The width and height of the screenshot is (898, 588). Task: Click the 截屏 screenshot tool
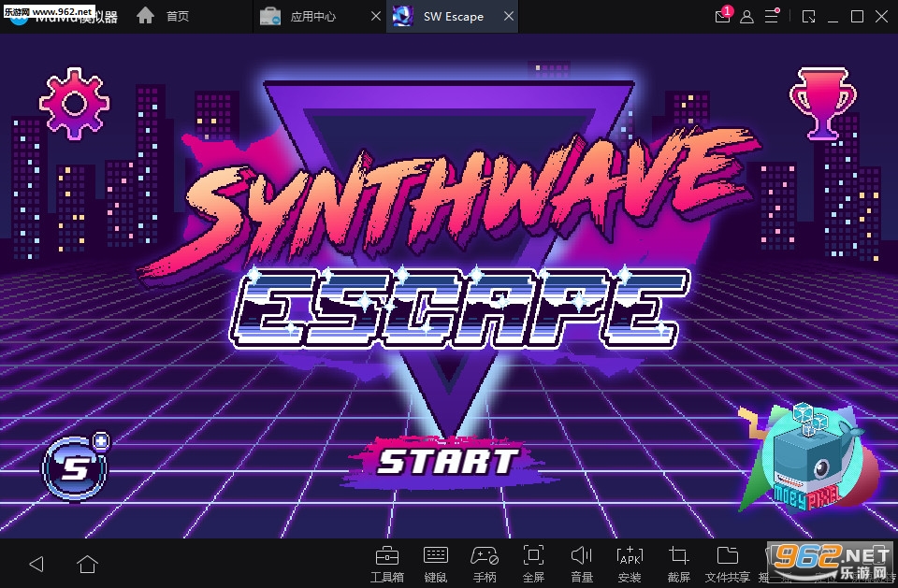679,564
